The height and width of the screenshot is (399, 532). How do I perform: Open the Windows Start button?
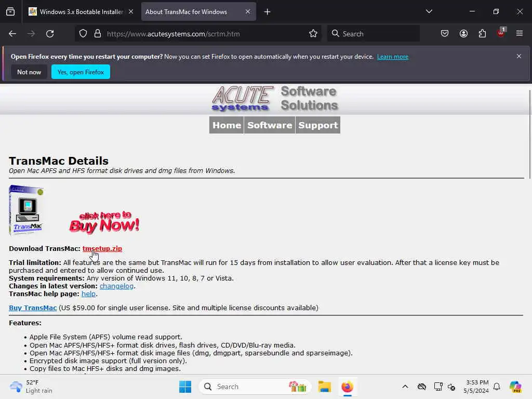pyautogui.click(x=185, y=387)
